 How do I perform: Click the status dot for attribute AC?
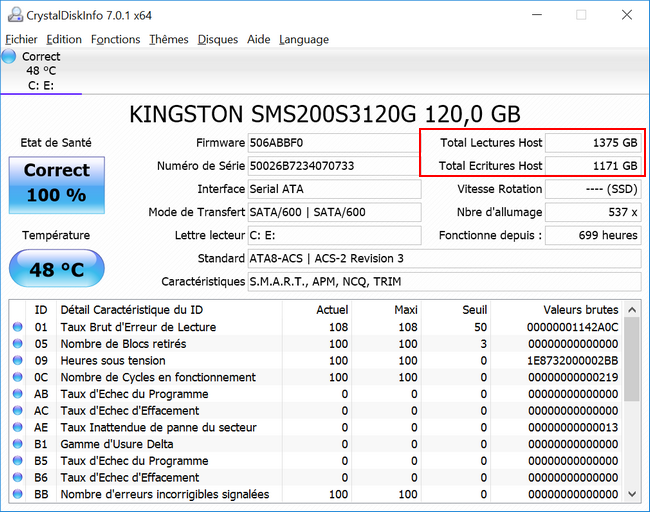pyautogui.click(x=17, y=410)
